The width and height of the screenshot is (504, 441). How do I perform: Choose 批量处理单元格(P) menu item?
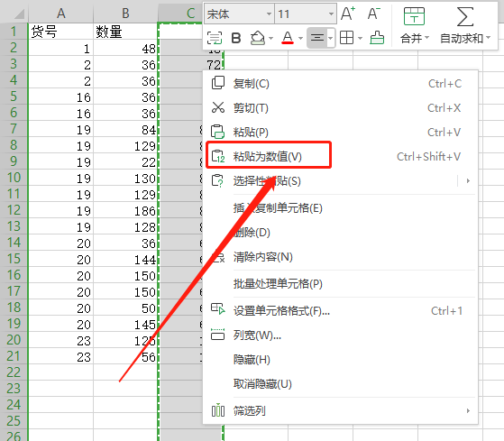tap(341, 283)
